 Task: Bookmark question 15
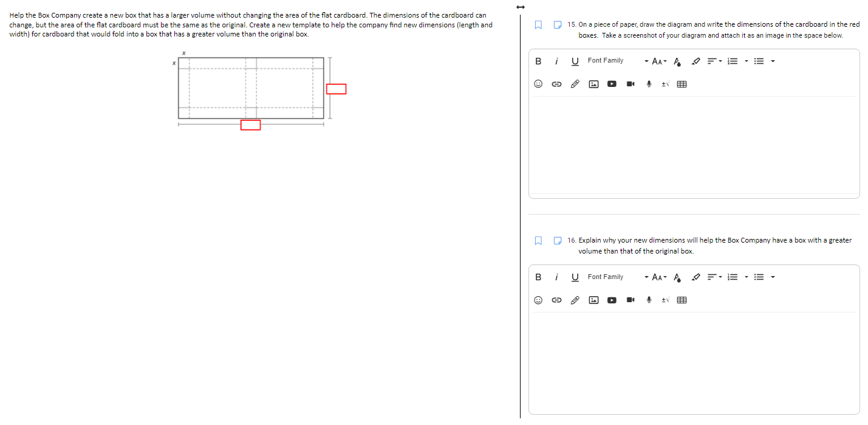tap(538, 25)
